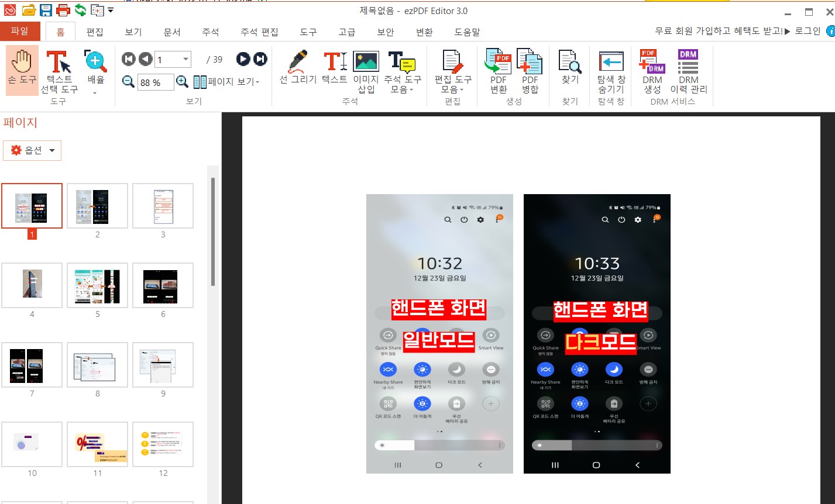The width and height of the screenshot is (835, 504).
Task: Open the 도움말 ribbon tab
Action: 468,32
